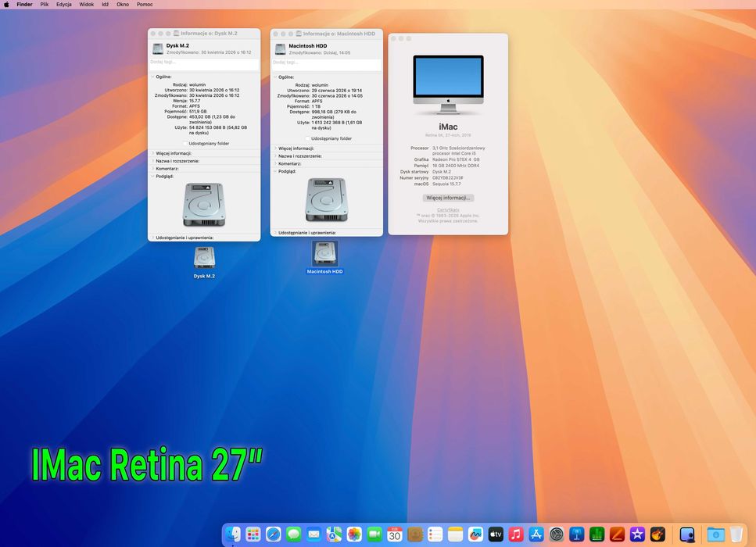Click tags field in Macintosh HDD window
Image resolution: width=756 pixels, height=547 pixels.
pos(327,65)
